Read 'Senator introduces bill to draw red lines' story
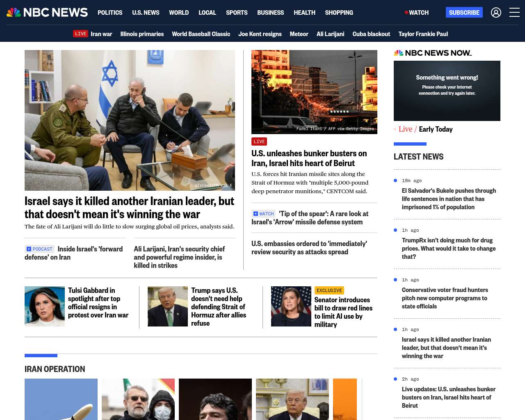This screenshot has height=420, width=525. pyautogui.click(x=344, y=312)
